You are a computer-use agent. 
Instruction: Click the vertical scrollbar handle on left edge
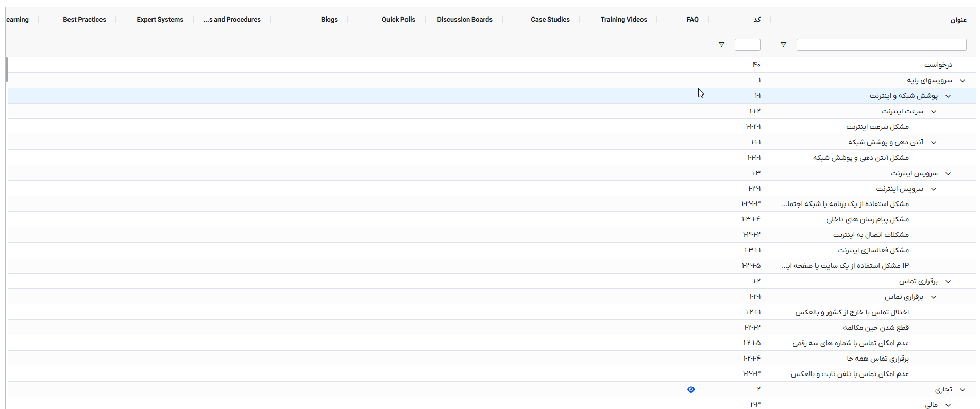coord(7,70)
